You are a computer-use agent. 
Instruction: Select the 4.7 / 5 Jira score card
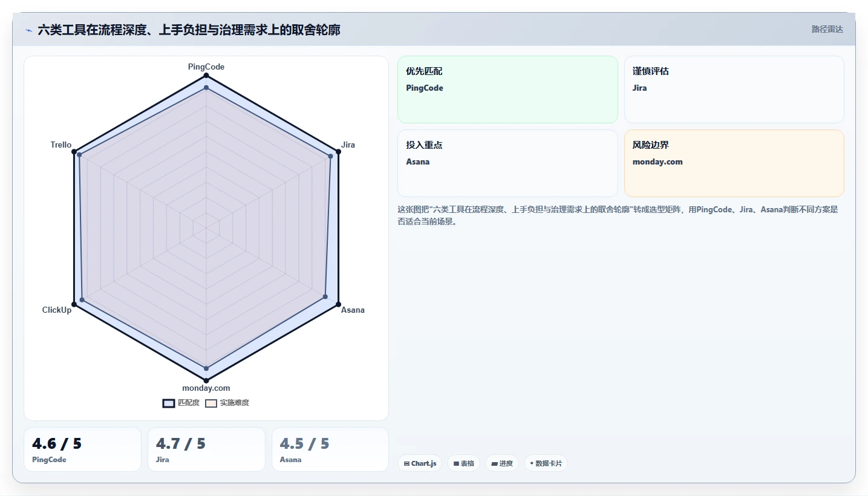pos(206,449)
